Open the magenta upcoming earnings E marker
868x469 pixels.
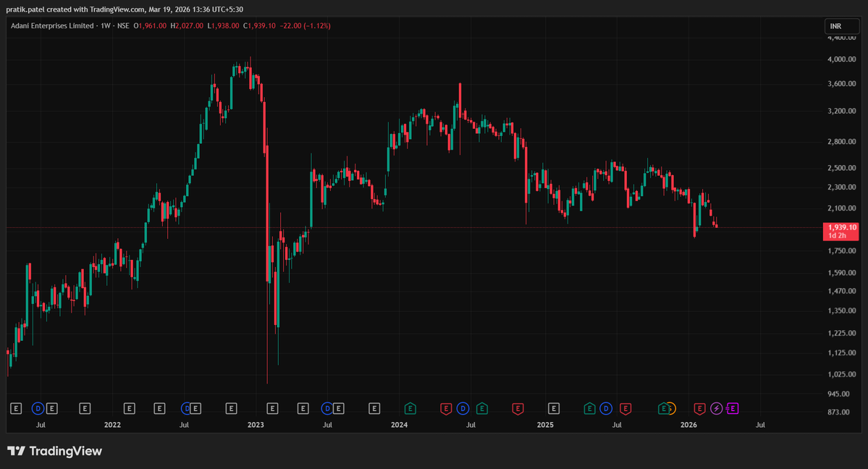tap(733, 409)
